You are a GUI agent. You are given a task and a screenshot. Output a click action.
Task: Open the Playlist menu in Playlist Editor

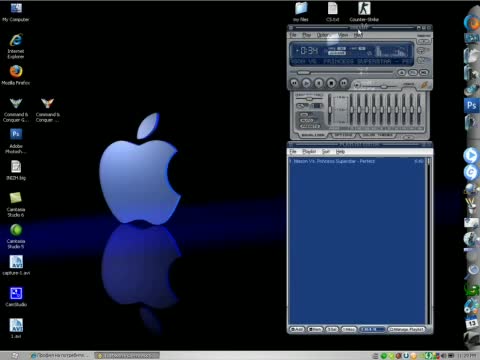coord(309,152)
